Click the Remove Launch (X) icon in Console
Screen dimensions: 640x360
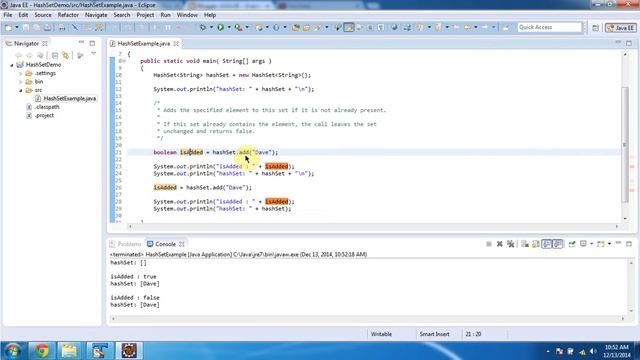pyautogui.click(x=500, y=244)
